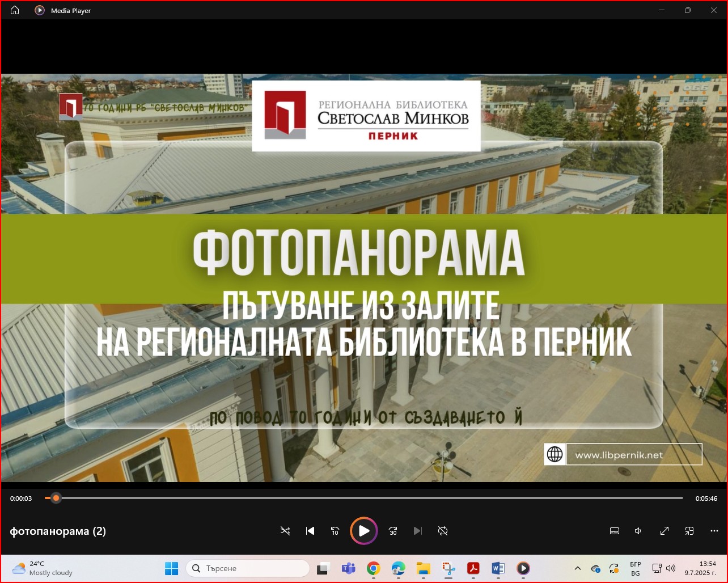Click the elapsed time 0:00:03
The height and width of the screenshot is (583, 728).
[21, 498]
